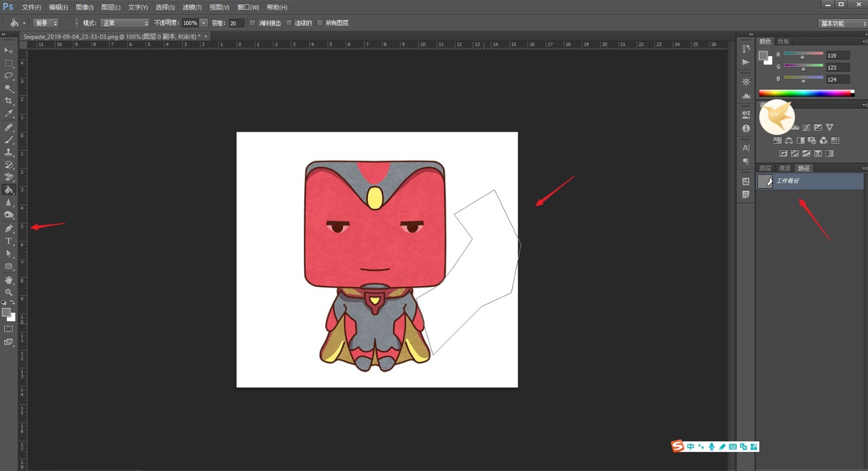Select the Lasso tool
This screenshot has width=868, height=471.
pyautogui.click(x=9, y=75)
